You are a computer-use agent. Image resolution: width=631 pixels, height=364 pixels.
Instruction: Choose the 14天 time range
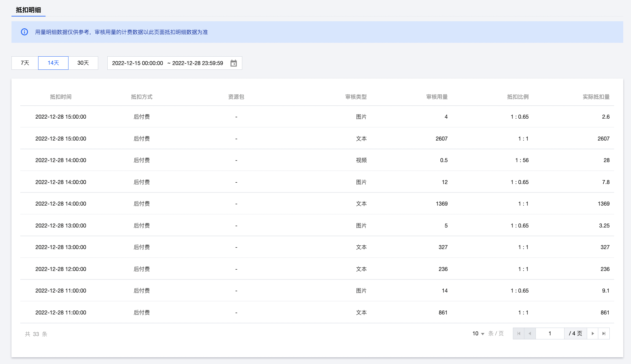coord(53,63)
